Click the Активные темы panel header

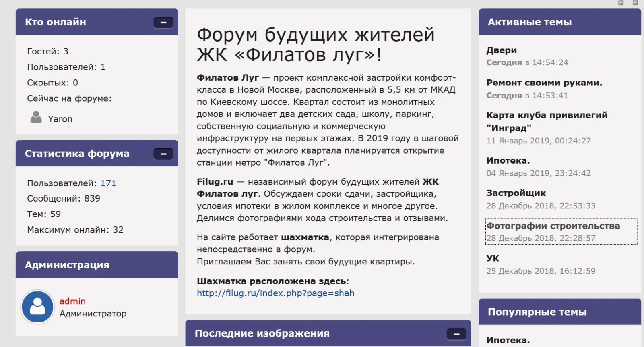tap(560, 22)
